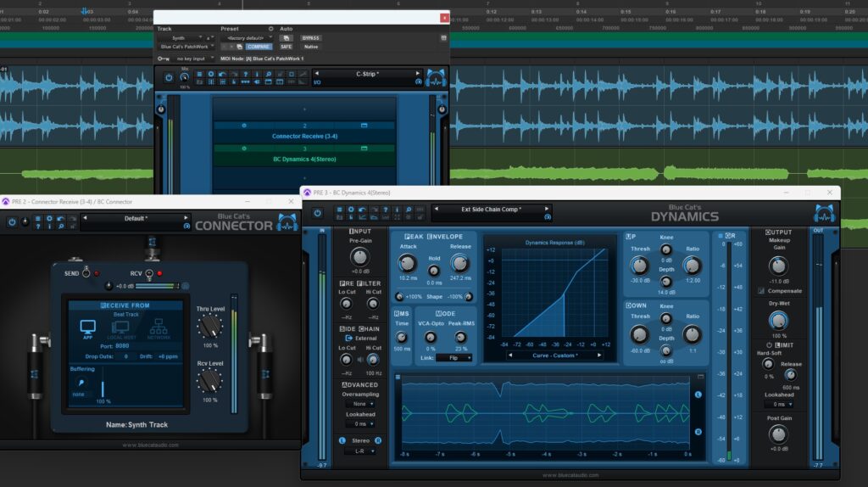The height and width of the screenshot is (487, 868).
Task: Click the SAFE automation button
Action: point(286,47)
